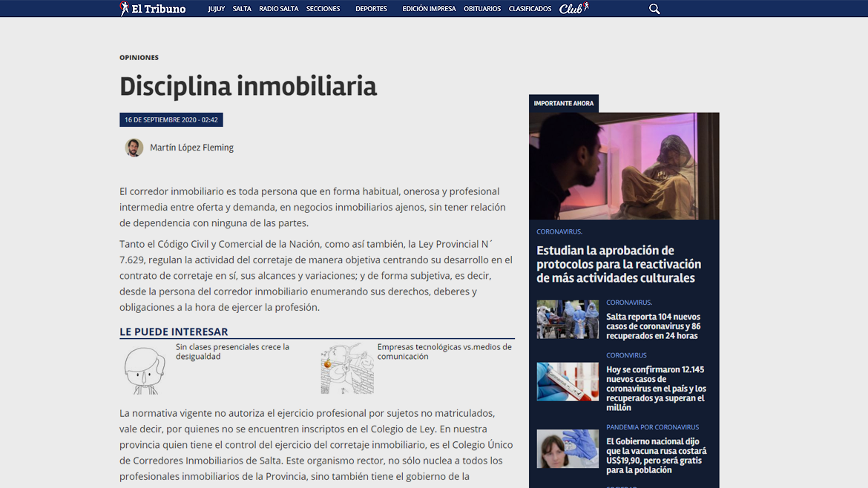Click the featured mummy exhibit image
Screen dimensions: 868x488
click(624, 165)
